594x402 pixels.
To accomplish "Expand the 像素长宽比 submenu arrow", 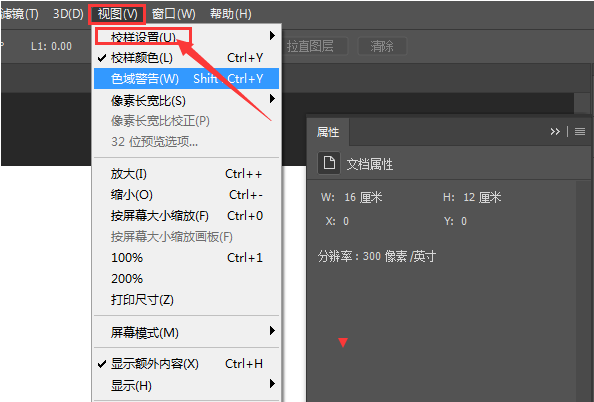I will (x=272, y=99).
